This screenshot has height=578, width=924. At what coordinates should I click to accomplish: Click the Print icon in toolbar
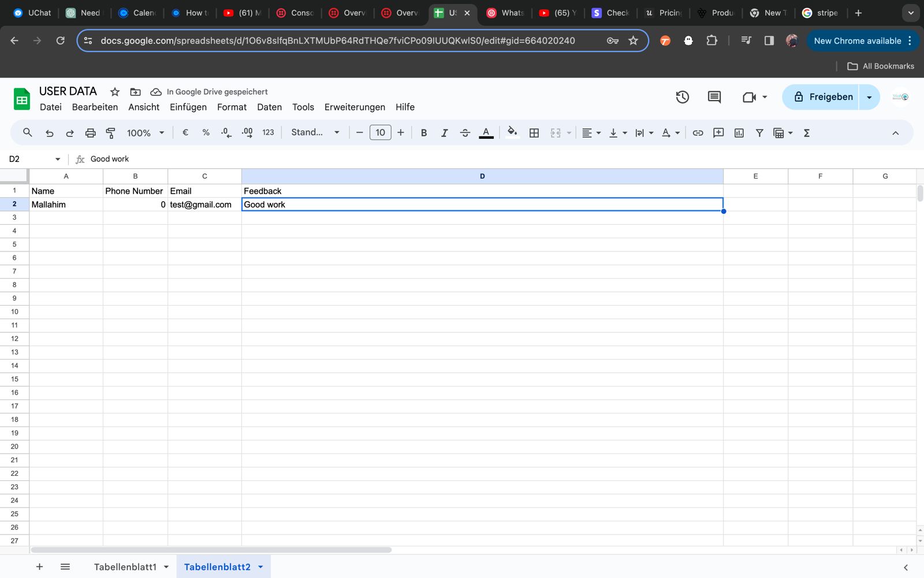(90, 133)
